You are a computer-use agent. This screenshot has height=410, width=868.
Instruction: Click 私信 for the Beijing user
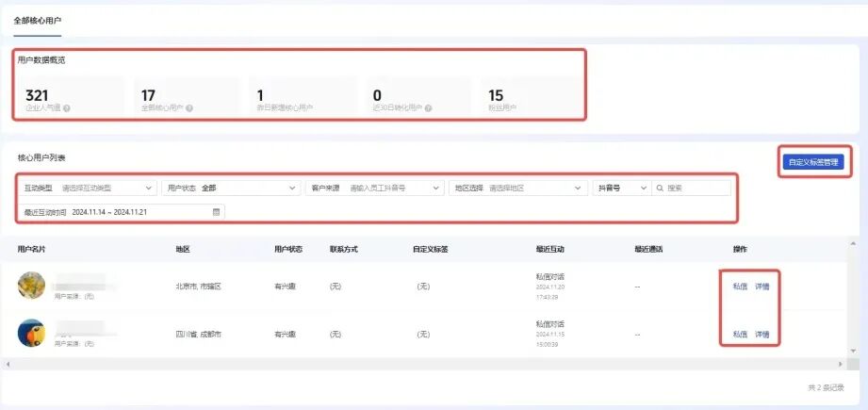point(740,287)
